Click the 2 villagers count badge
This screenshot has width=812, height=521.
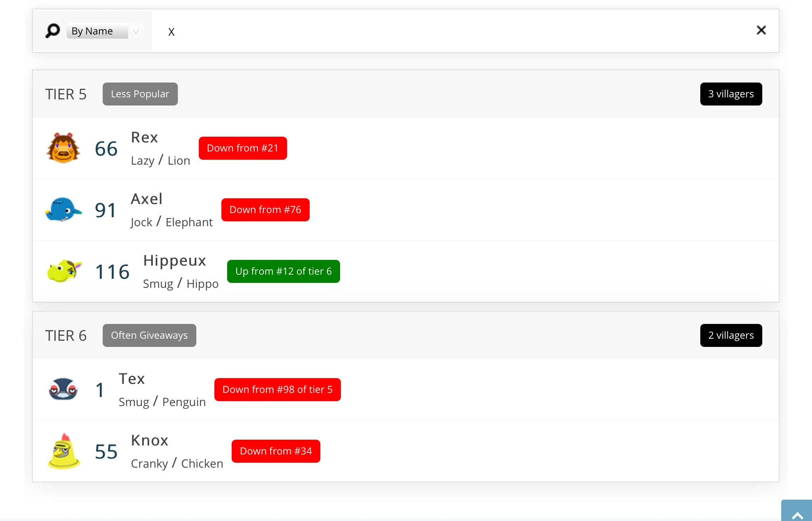731,335
